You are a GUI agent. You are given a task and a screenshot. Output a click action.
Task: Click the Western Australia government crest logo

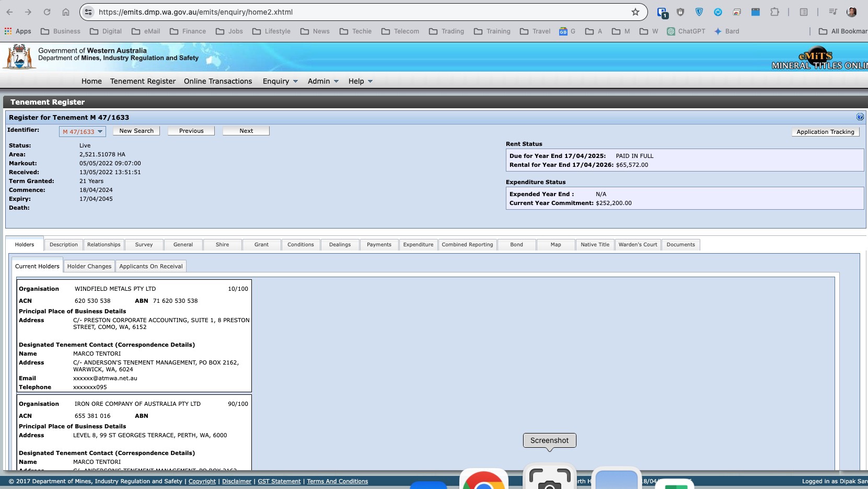(x=19, y=56)
